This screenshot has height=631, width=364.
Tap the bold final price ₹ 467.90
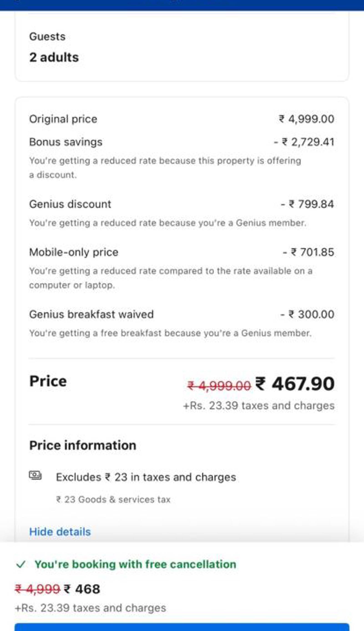295,383
